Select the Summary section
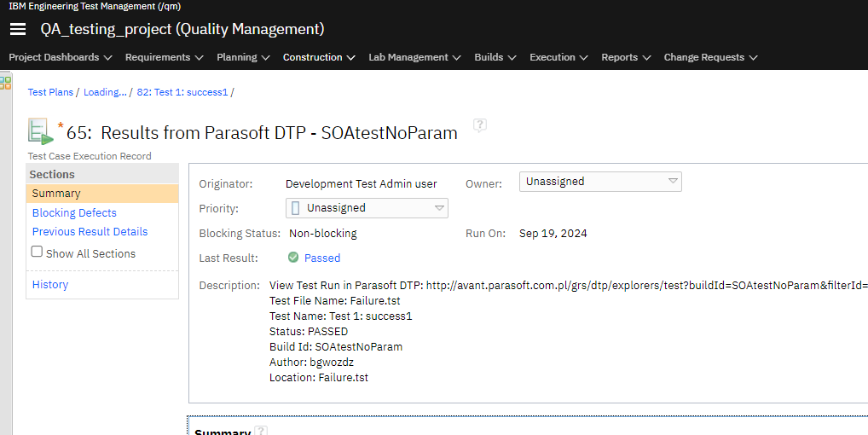868x435 pixels. [x=102, y=193]
